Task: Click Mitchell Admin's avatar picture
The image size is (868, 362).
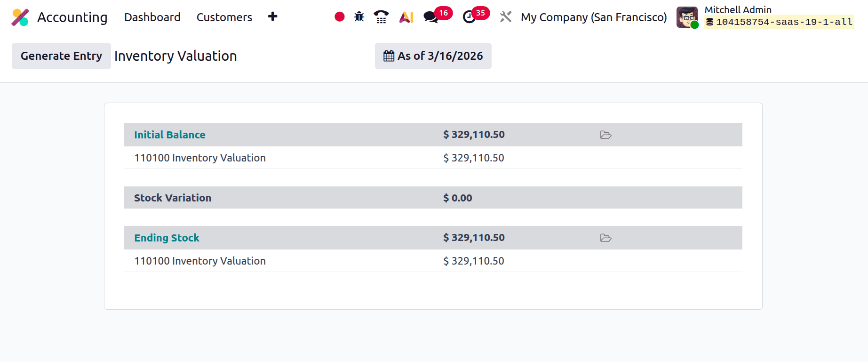Action: [x=687, y=17]
